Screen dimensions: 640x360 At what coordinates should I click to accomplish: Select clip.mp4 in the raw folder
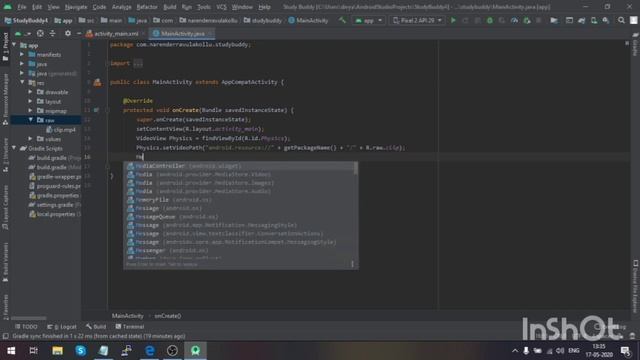click(60, 129)
